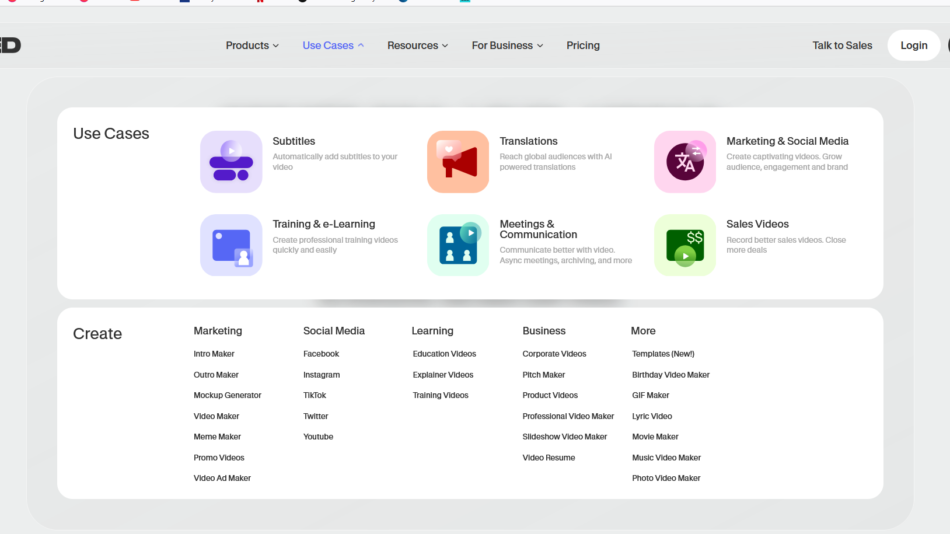Open Explainer Videos under Learning
The image size is (950, 534).
443,375
